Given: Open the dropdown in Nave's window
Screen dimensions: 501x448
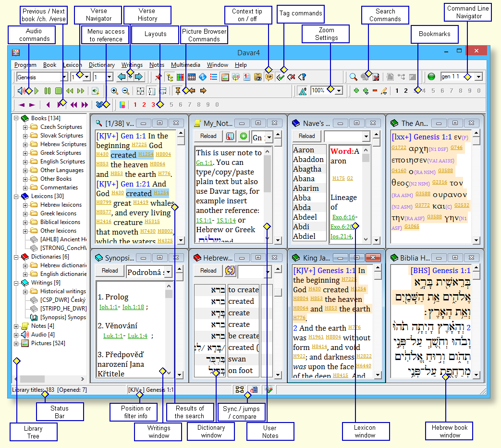Looking at the screenshot, I should tap(366, 137).
